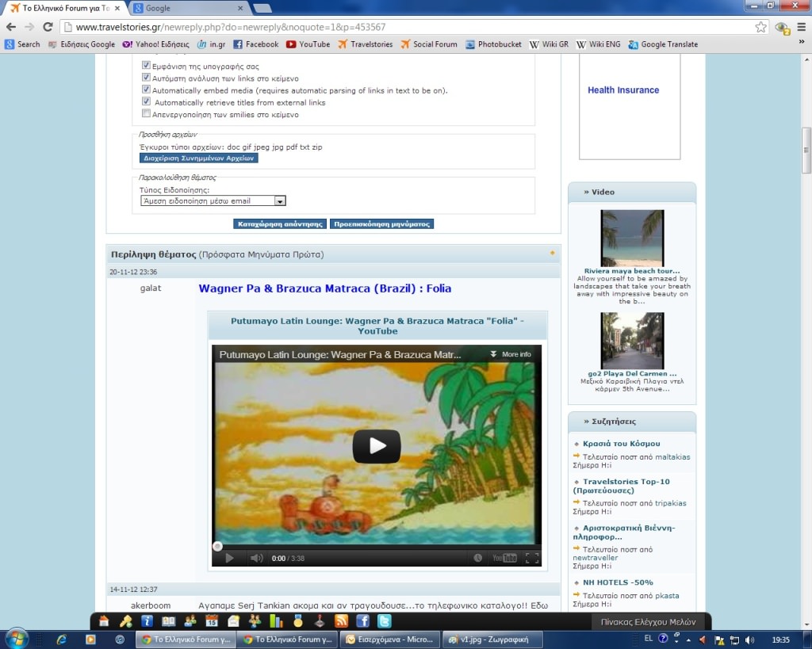
Task: Open the Κρασιά του Κόσμου discussion link
Action: click(x=622, y=444)
